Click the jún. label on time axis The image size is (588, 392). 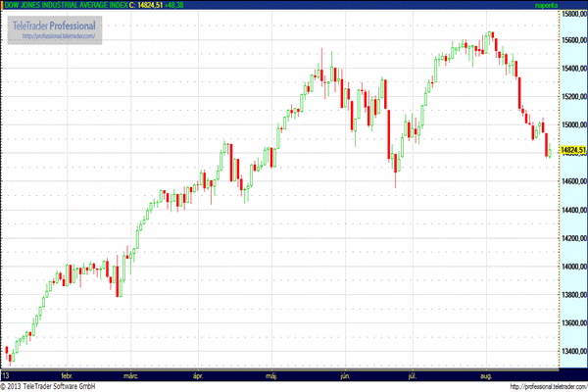coord(344,374)
